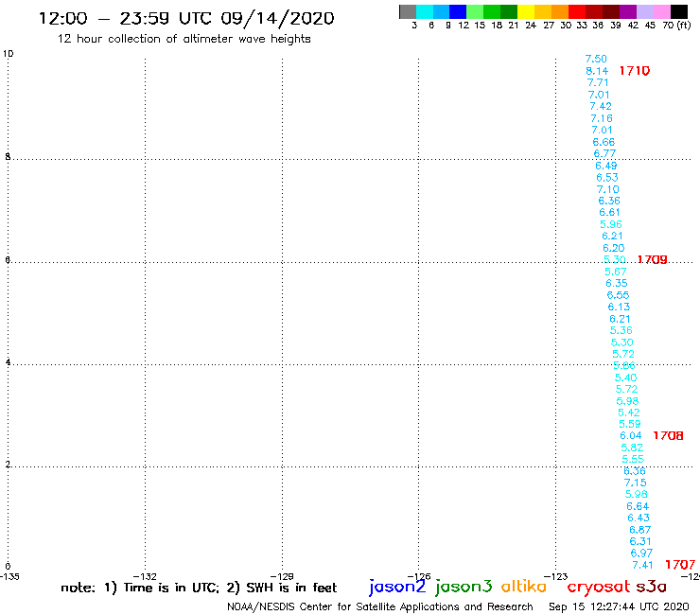Click the pink swatch in the color bar
The image size is (700, 615).
click(661, 11)
